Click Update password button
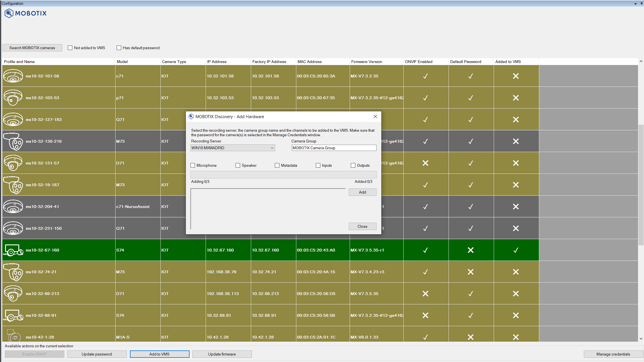 [97, 354]
